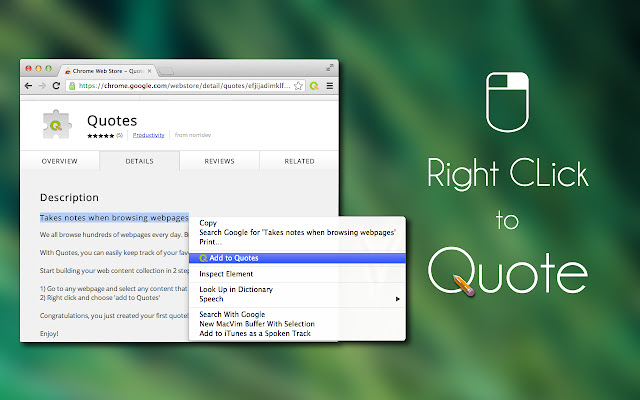
Task: Click the 'Enjoy!' text line
Action: tap(49, 333)
